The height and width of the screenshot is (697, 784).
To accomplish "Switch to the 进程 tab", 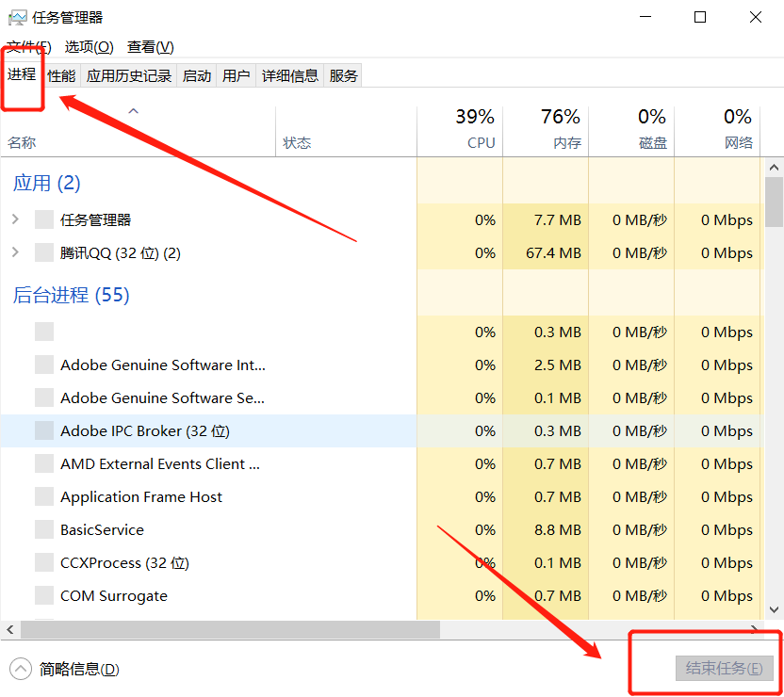I will [22, 74].
